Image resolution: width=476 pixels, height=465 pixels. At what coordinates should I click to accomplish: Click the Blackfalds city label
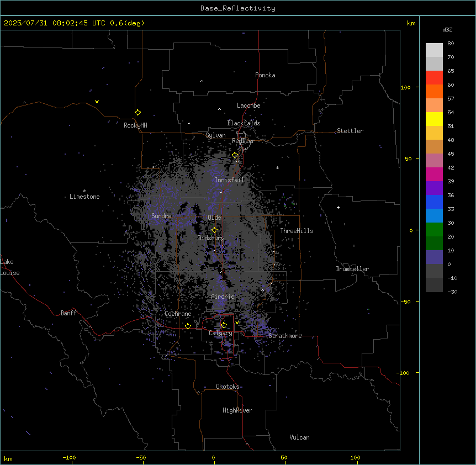point(244,123)
